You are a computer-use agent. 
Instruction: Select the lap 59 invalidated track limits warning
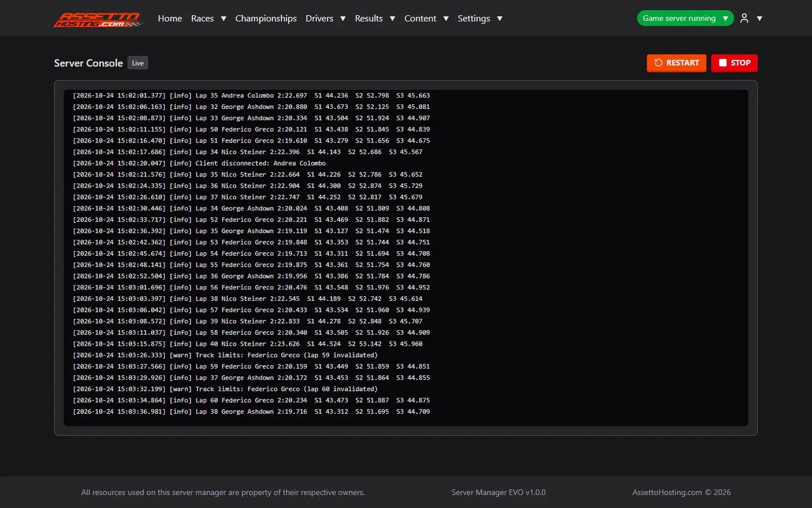225,355
